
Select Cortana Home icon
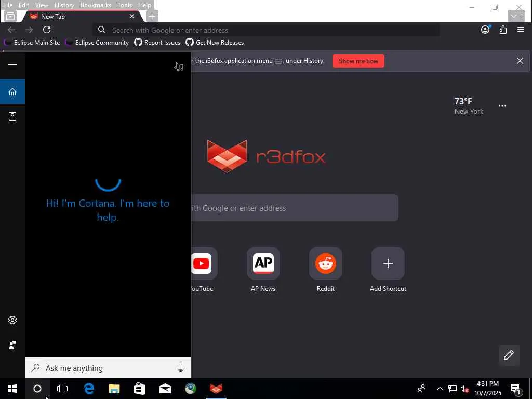click(x=12, y=91)
